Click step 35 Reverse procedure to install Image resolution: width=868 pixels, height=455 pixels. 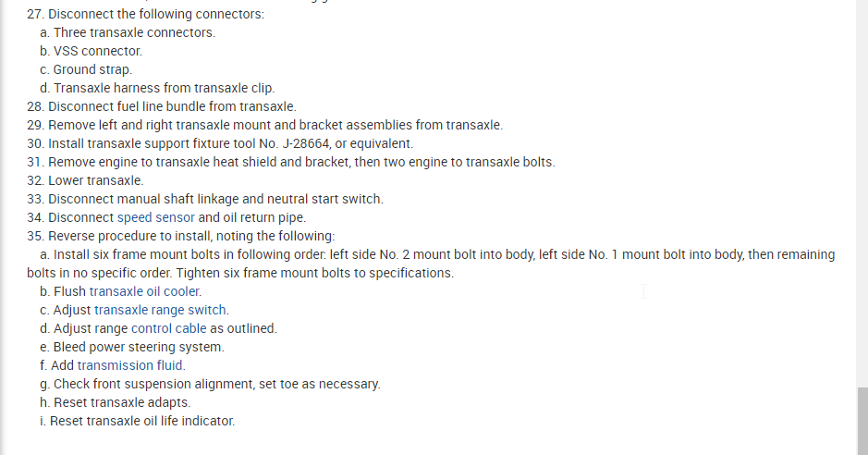click(x=181, y=236)
